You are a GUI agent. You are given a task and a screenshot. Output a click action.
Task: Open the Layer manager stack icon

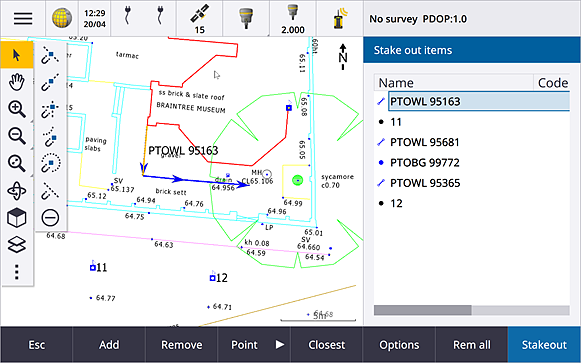point(17,245)
